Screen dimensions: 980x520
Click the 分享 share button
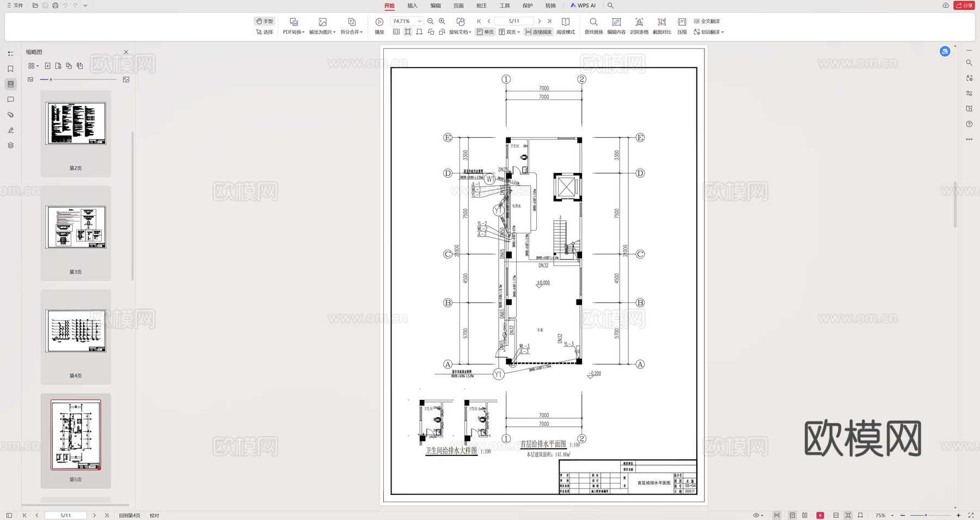[964, 5]
